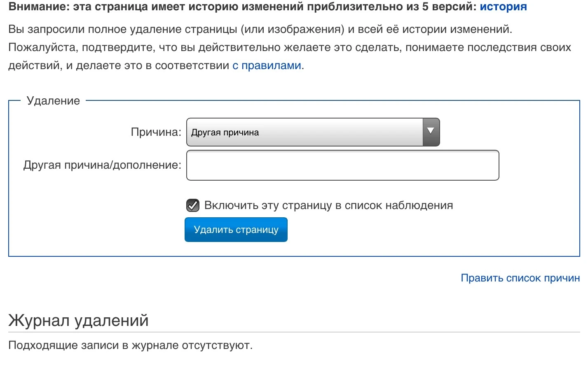Focus the additional reason text field
The image size is (588, 372).
(x=342, y=165)
